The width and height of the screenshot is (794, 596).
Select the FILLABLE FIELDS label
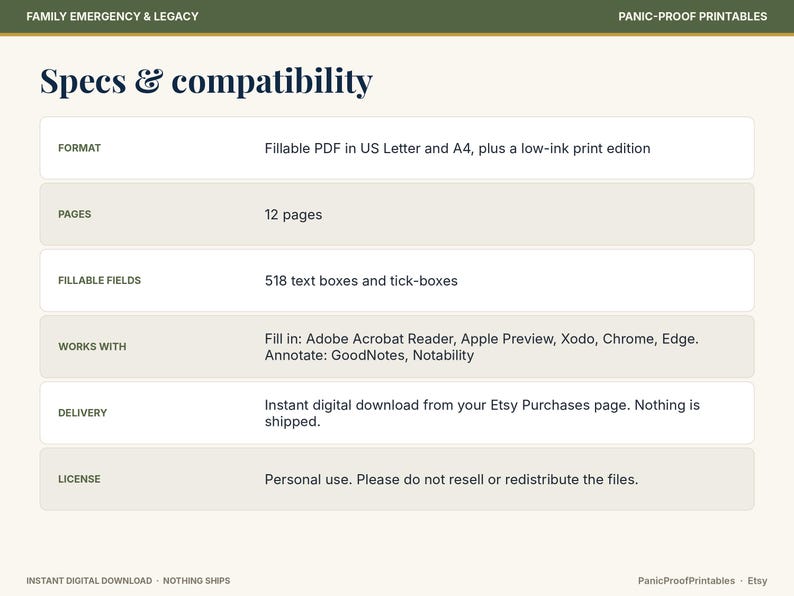tap(99, 281)
